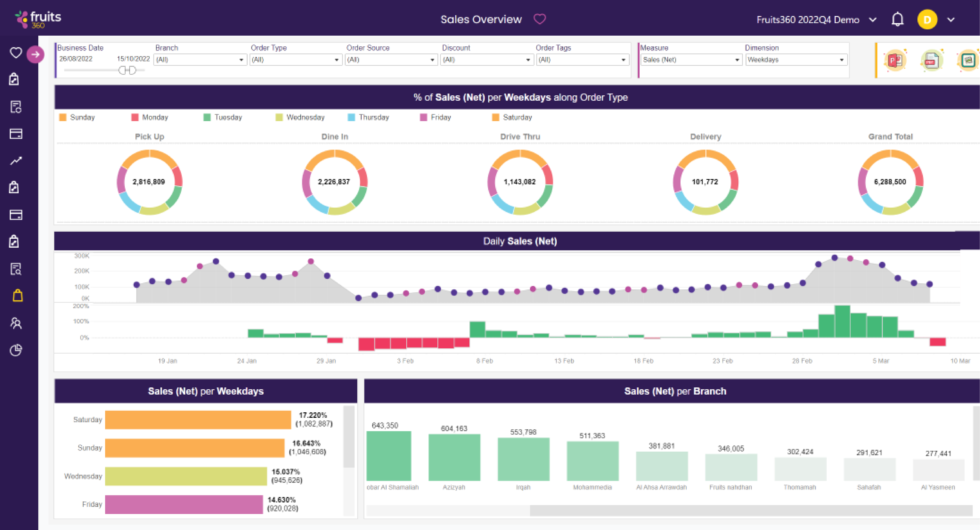Image resolution: width=980 pixels, height=530 pixels.
Task: Open the customers people icon in sidebar
Action: pyautogui.click(x=16, y=323)
